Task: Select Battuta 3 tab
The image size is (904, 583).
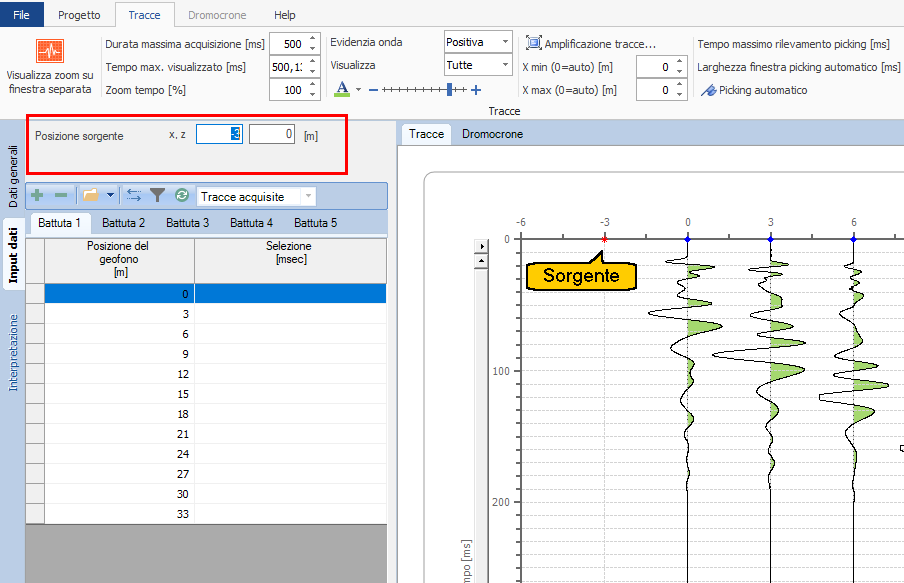Action: coord(187,223)
